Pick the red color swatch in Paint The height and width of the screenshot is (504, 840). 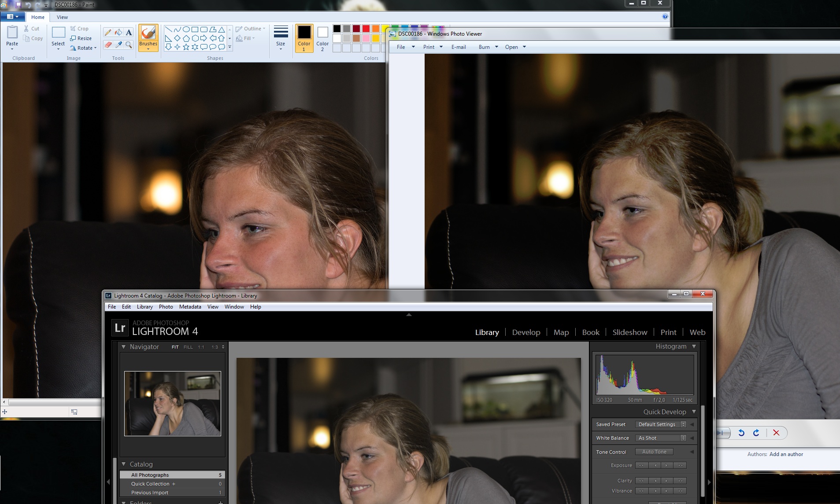[366, 29]
